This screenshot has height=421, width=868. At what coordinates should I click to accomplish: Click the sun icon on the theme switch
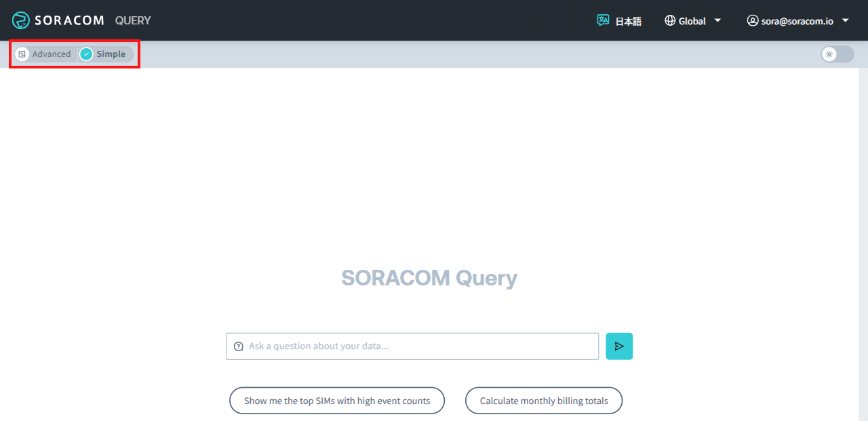tap(830, 54)
